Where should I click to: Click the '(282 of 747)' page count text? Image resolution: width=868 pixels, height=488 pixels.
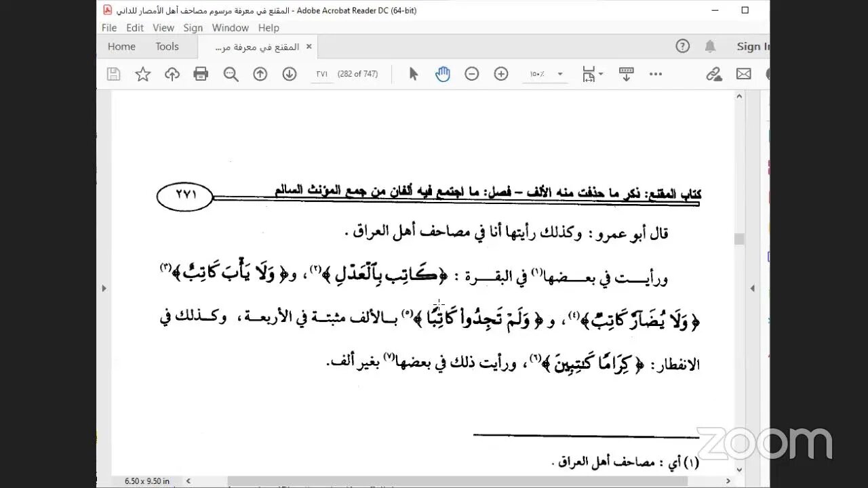pos(356,74)
